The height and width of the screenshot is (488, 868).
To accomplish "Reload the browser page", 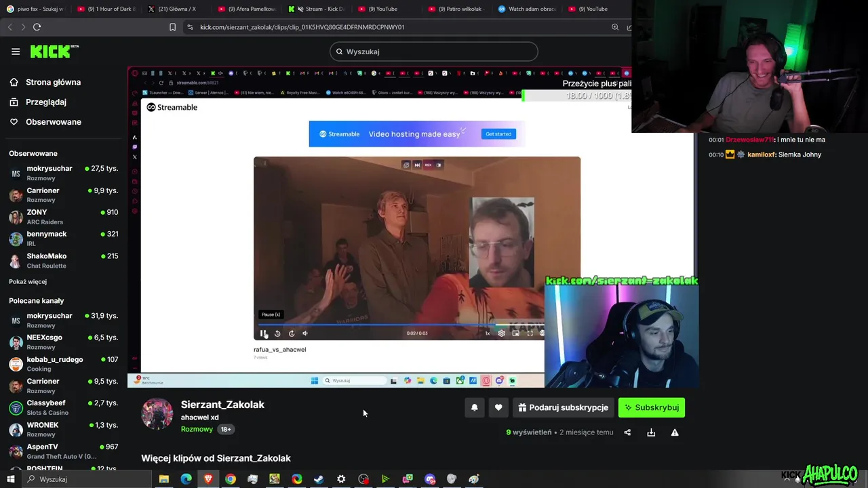I will click(37, 27).
